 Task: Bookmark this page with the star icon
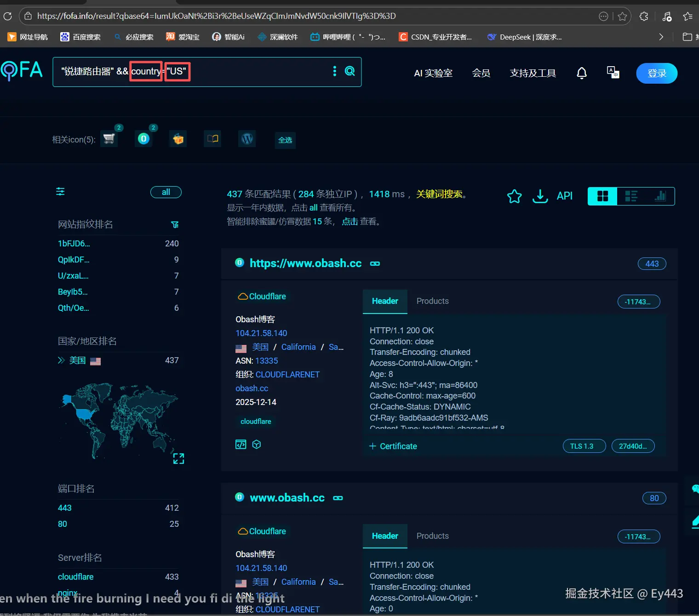622,17
